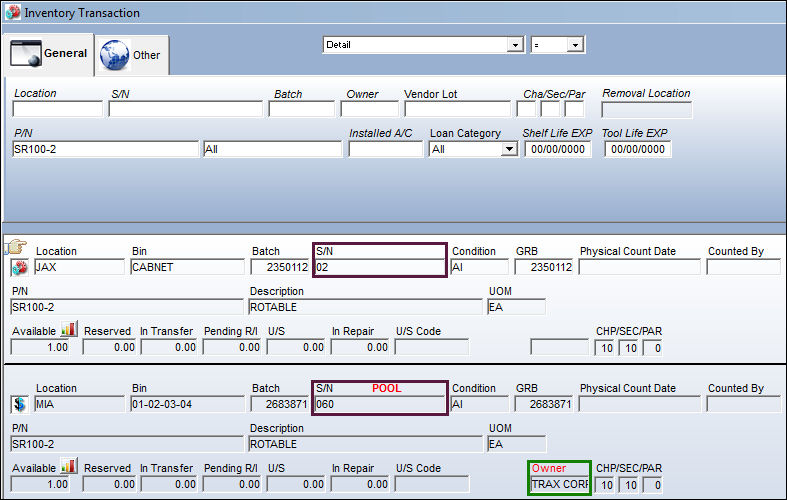787x500 pixels.
Task: Click the S/N field showing 060
Action: click(379, 404)
